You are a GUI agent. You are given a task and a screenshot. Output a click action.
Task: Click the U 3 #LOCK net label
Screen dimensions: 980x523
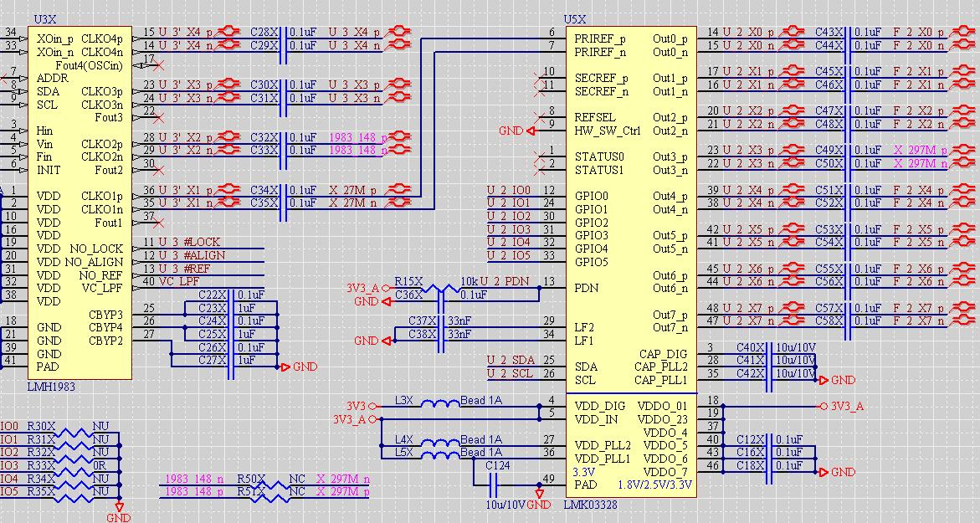click(x=189, y=243)
